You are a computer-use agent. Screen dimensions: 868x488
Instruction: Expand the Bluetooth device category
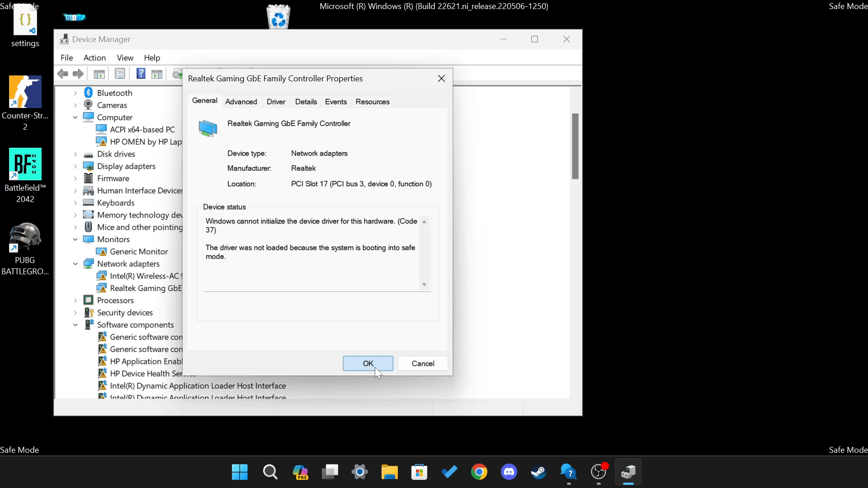tap(75, 93)
